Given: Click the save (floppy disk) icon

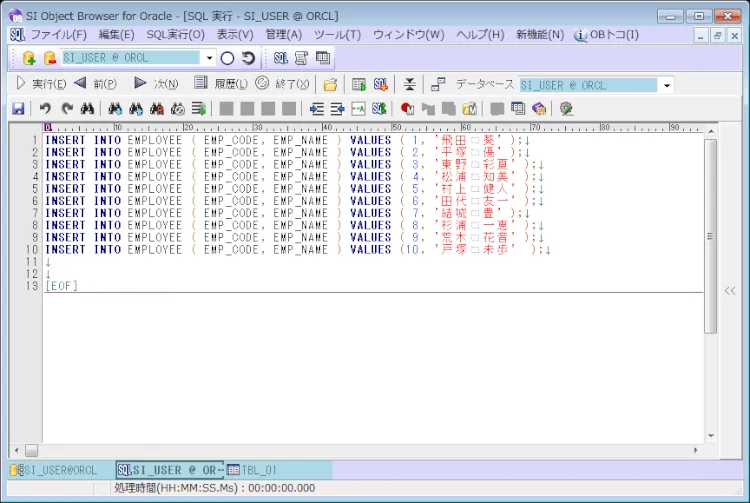Looking at the screenshot, I should click(x=18, y=109).
